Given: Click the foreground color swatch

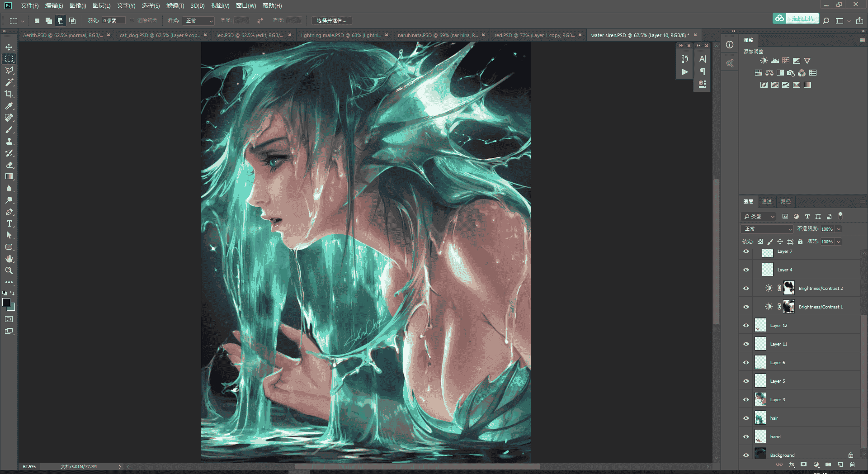Looking at the screenshot, I should pyautogui.click(x=6, y=302).
